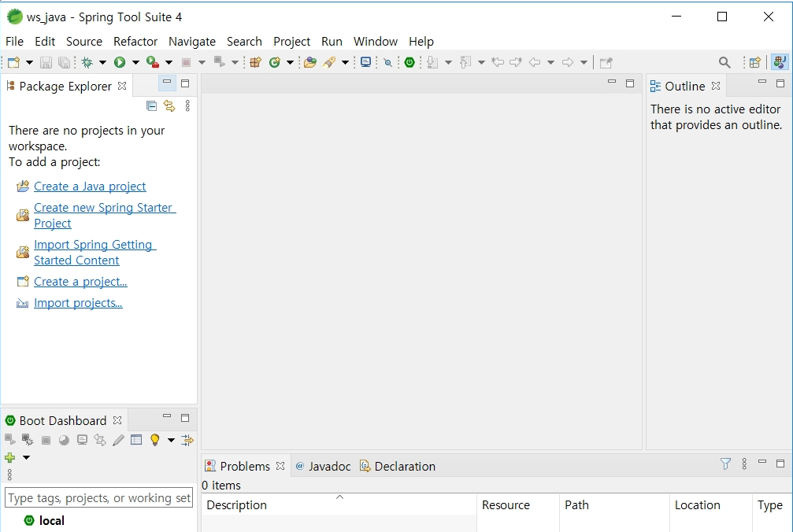The width and height of the screenshot is (793, 532).
Task: Select the Java perspective button
Action: (780, 62)
